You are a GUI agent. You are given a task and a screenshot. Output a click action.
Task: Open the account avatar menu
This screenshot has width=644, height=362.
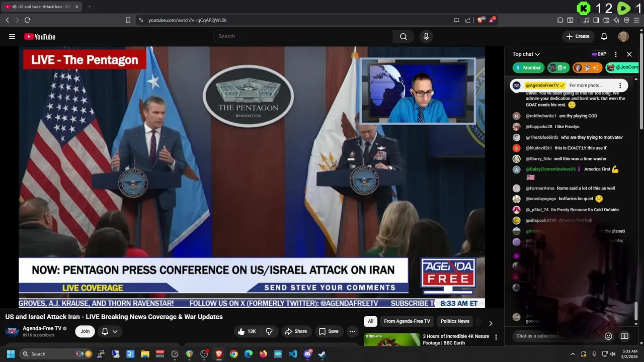[x=623, y=36]
